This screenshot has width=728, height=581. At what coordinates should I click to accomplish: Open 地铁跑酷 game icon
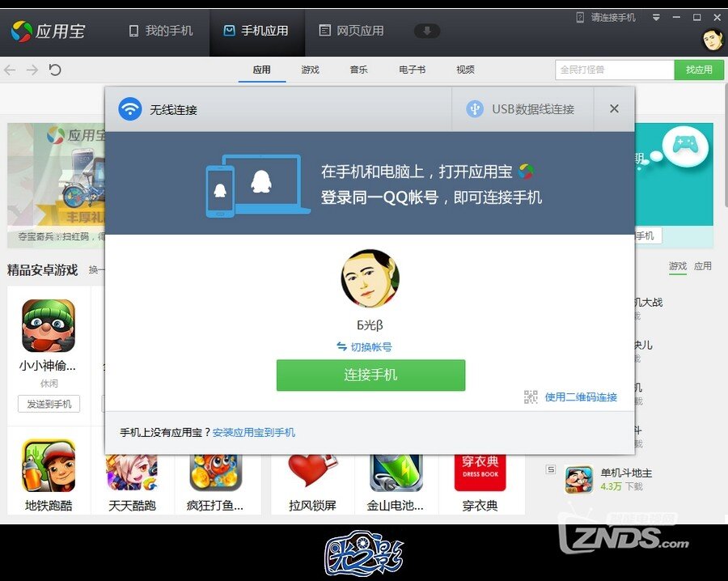coord(49,466)
